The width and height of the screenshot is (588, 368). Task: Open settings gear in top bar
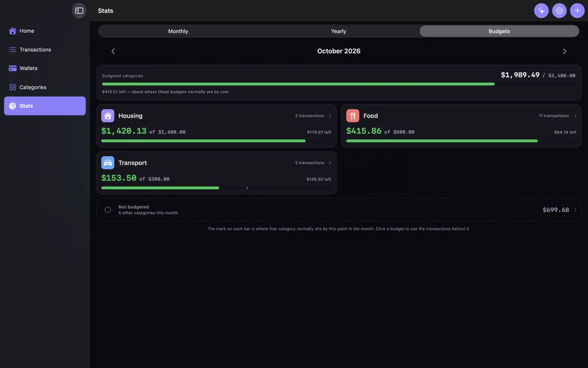pyautogui.click(x=559, y=10)
